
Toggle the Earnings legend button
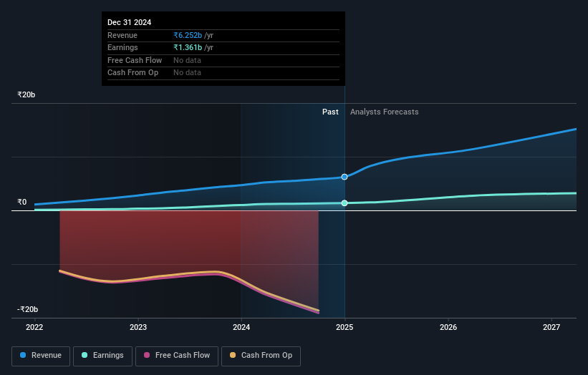tap(102, 356)
